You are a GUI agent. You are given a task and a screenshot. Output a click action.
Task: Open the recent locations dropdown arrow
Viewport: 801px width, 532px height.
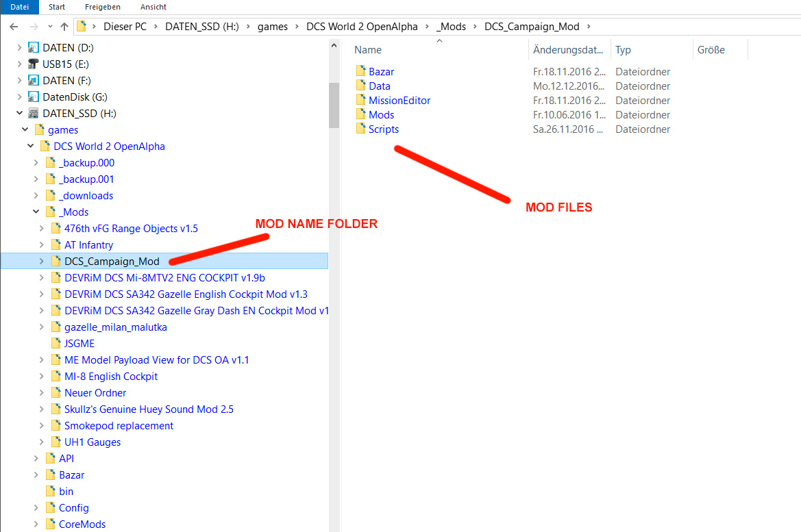pos(49,27)
